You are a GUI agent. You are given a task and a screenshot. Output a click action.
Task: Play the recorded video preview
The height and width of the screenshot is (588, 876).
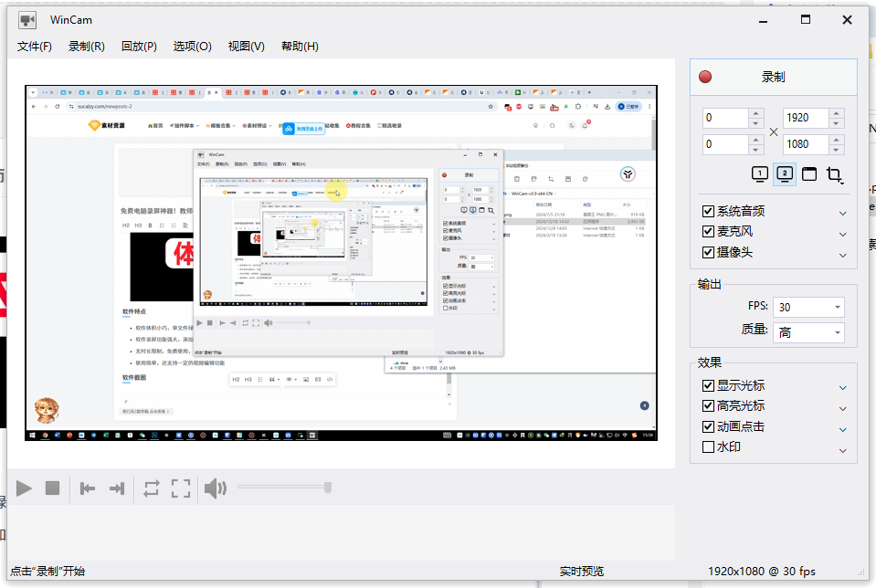[x=25, y=488]
